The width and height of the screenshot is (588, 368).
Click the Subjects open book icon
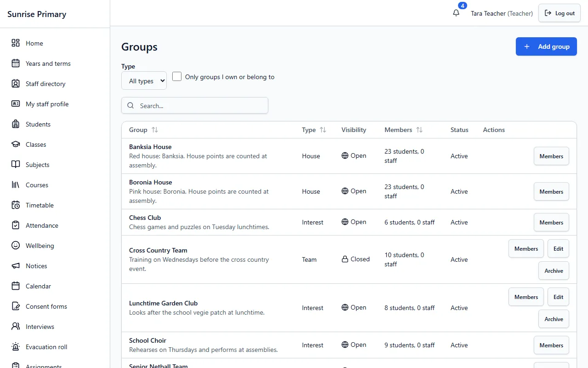click(16, 165)
